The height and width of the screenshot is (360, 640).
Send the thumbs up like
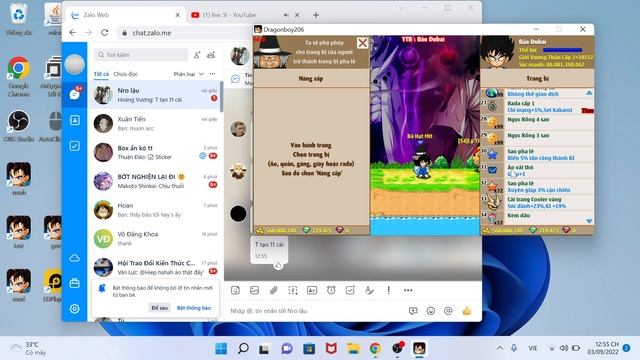pyautogui.click(x=467, y=311)
